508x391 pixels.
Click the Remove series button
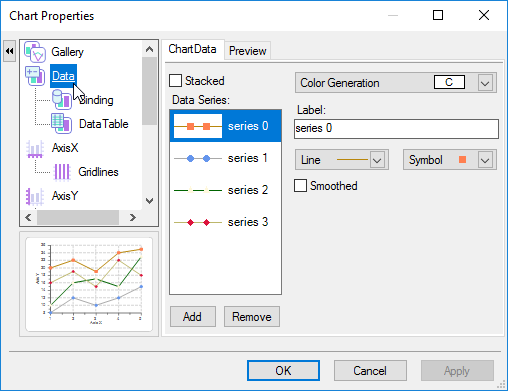[x=252, y=317]
